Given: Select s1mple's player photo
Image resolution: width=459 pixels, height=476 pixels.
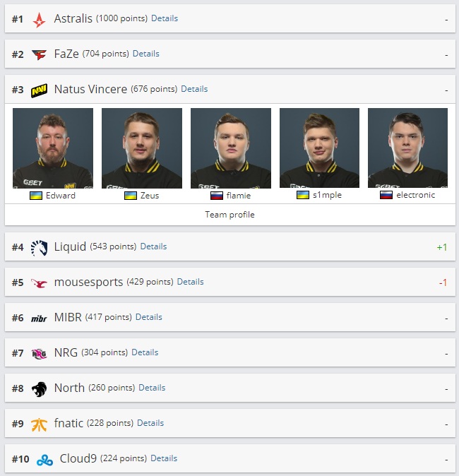Looking at the screenshot, I should point(319,148).
